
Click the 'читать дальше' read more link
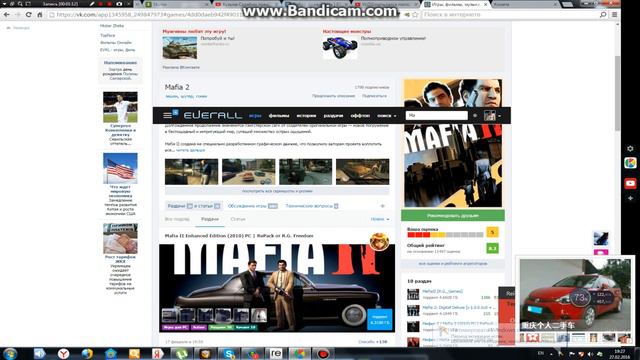click(x=191, y=150)
